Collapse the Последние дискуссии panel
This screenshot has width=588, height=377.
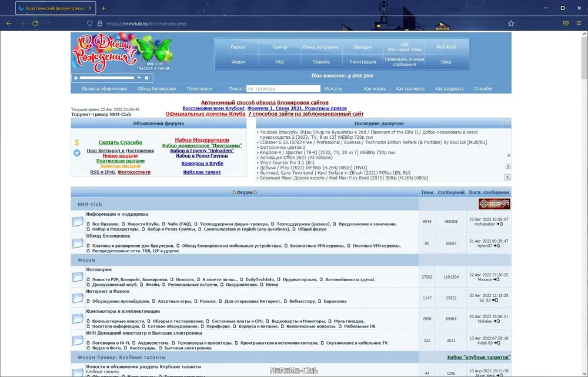[507, 124]
